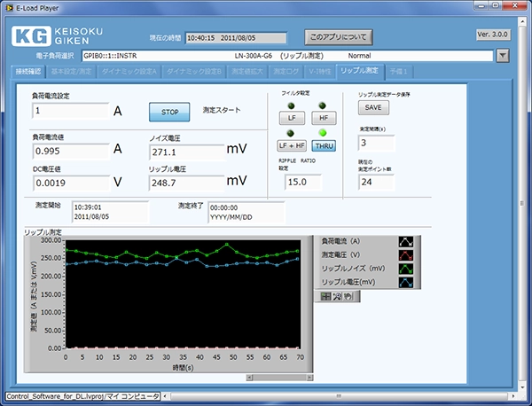Viewport: 532px width, 406px height.
Task: Select the リップル測定 tab
Action: coord(360,70)
